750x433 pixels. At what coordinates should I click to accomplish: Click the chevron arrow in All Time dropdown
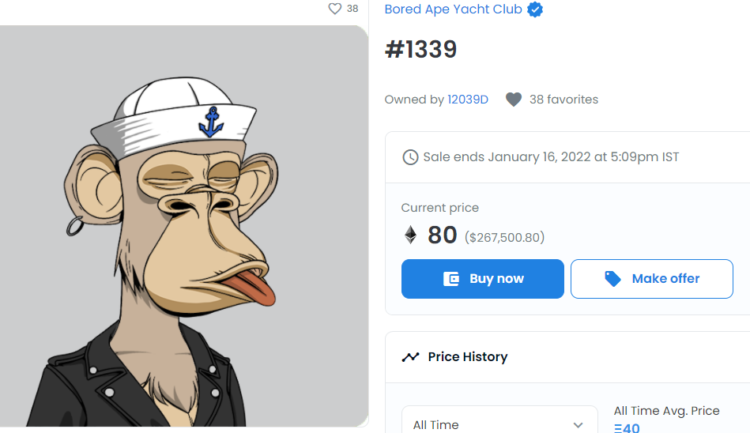[578, 424]
